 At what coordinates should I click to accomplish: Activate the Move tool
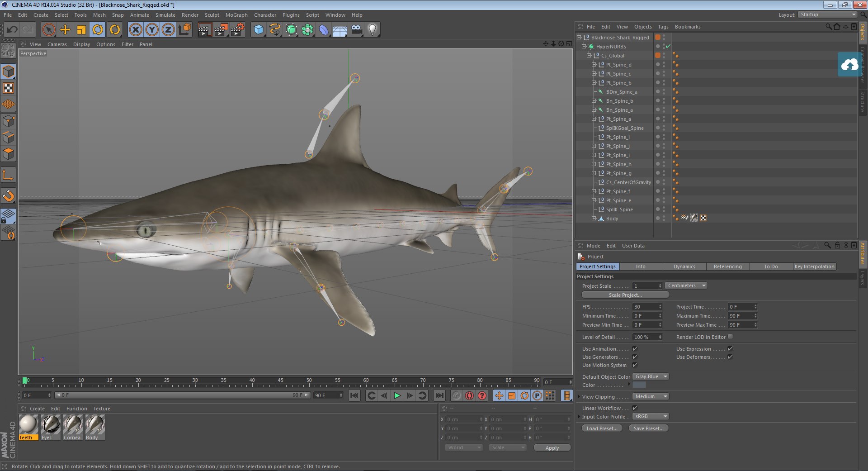click(x=65, y=30)
